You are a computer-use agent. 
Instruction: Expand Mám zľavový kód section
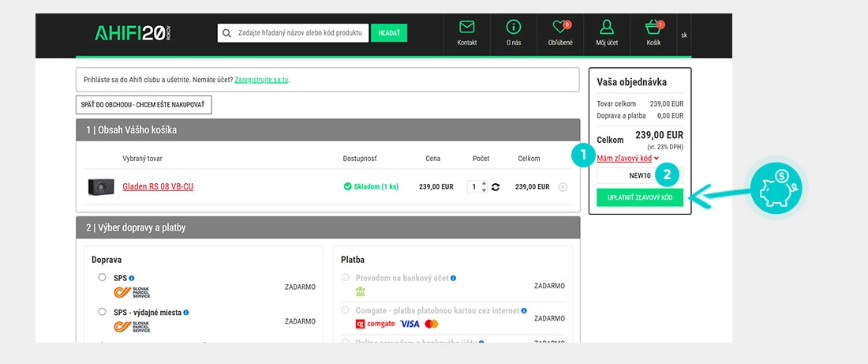628,159
